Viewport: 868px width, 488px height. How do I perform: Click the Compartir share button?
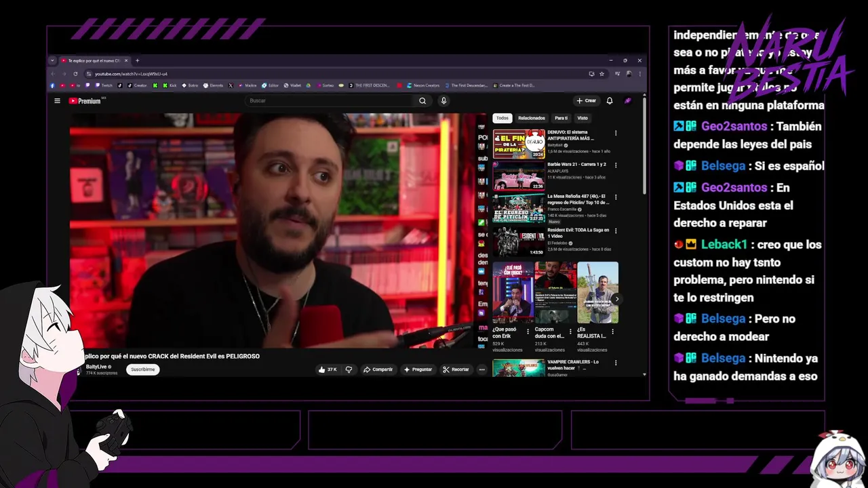coord(378,369)
